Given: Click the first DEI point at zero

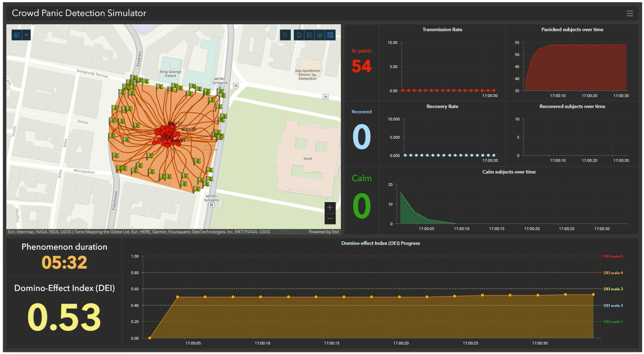Looking at the screenshot, I should pyautogui.click(x=149, y=338).
